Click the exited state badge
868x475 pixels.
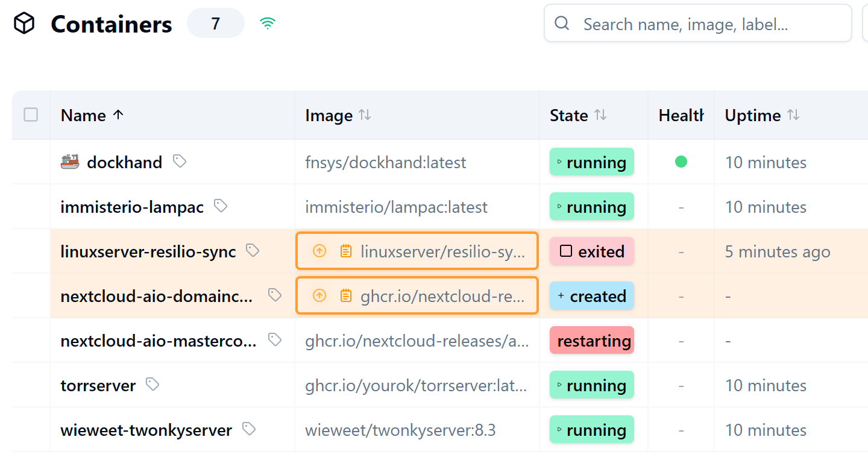[x=592, y=251]
